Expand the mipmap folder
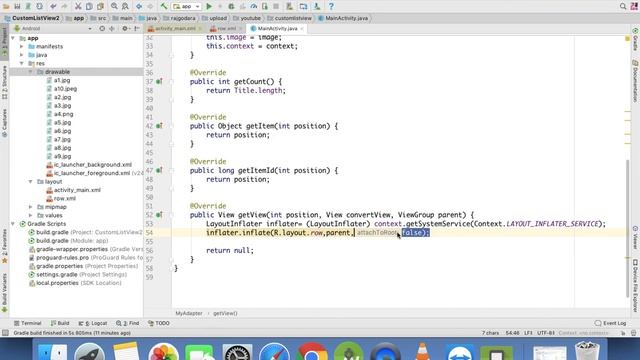 pos(31,207)
